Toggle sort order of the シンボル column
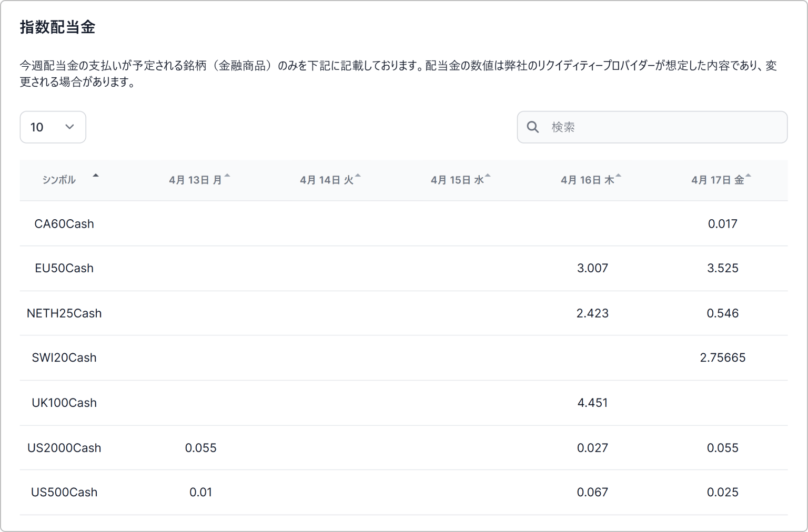Image resolution: width=808 pixels, height=532 pixels. coord(95,176)
